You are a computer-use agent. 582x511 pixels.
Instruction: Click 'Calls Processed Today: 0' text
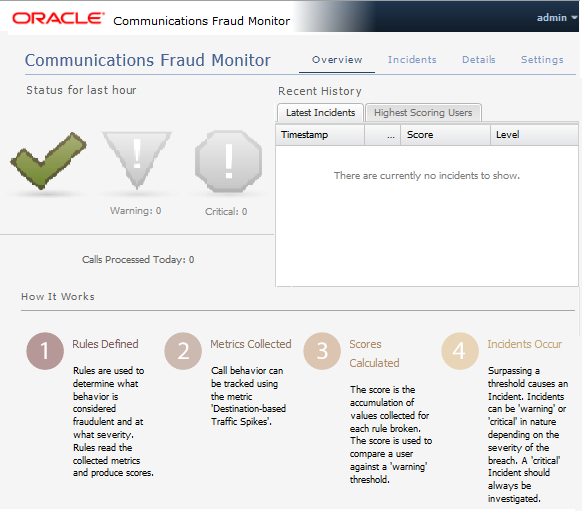138,259
